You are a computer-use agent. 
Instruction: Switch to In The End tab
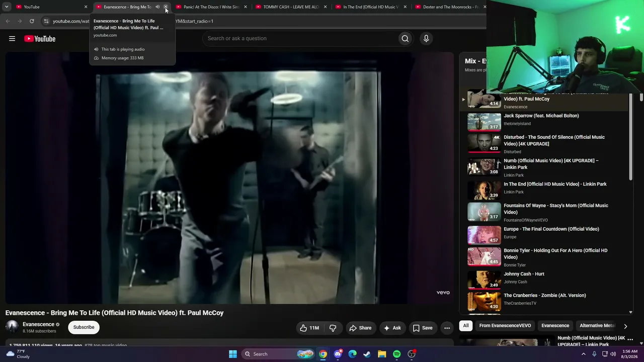coord(371,7)
